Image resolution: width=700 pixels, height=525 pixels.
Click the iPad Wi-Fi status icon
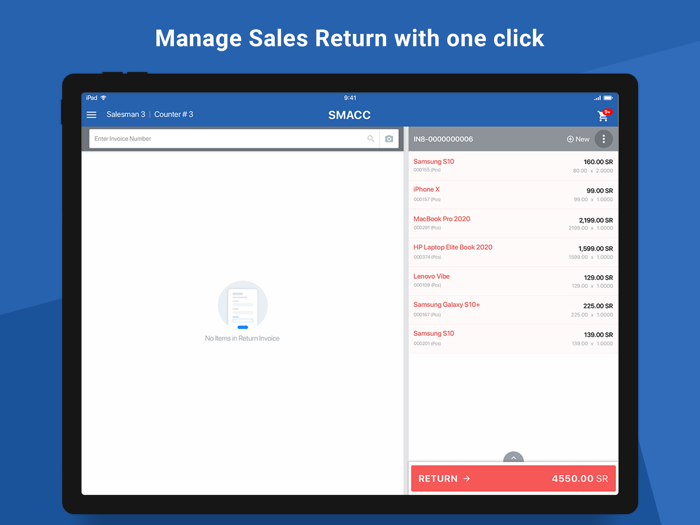click(x=103, y=98)
